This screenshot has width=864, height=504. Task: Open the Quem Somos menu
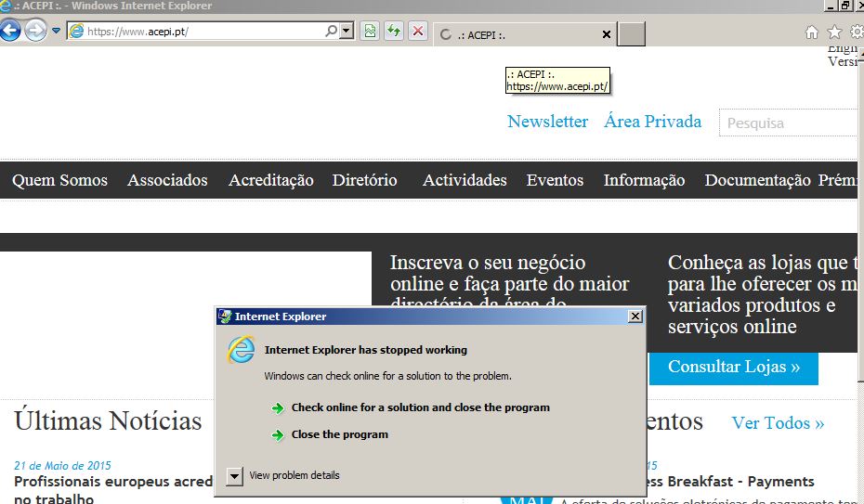click(59, 180)
